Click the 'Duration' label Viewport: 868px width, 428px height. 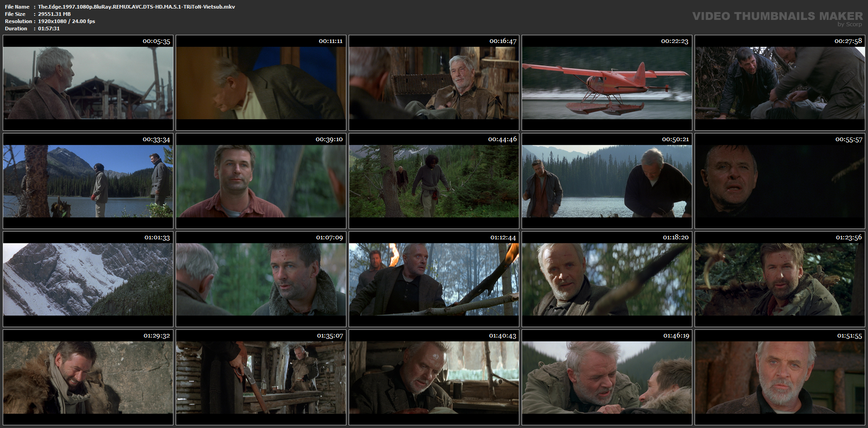pyautogui.click(x=16, y=29)
